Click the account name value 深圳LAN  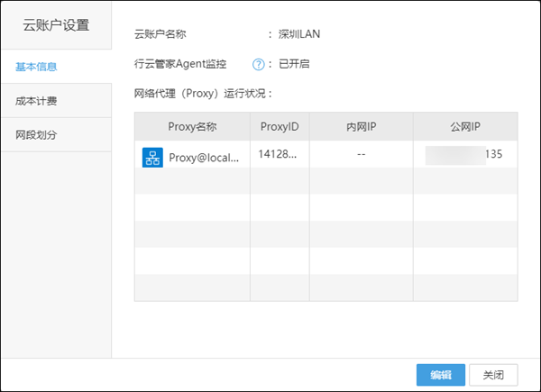coord(300,34)
